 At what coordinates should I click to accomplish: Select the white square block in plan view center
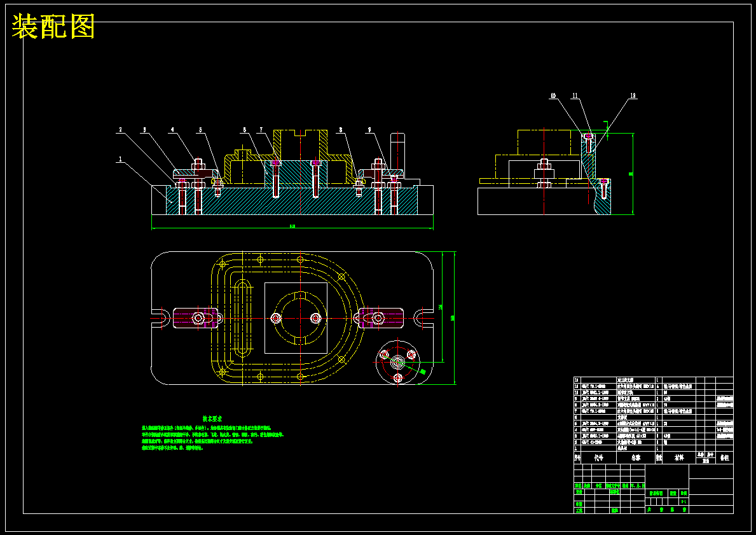[296, 318]
